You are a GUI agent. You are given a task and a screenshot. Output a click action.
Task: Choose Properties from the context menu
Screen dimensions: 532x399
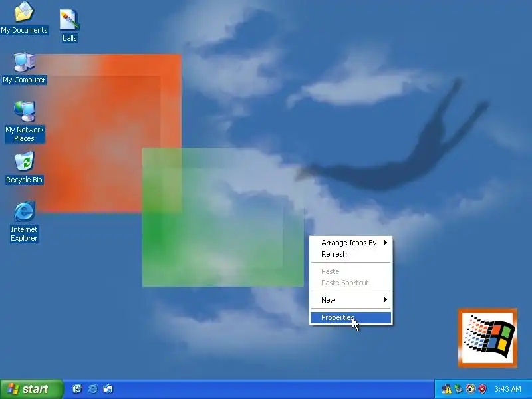[x=351, y=318]
